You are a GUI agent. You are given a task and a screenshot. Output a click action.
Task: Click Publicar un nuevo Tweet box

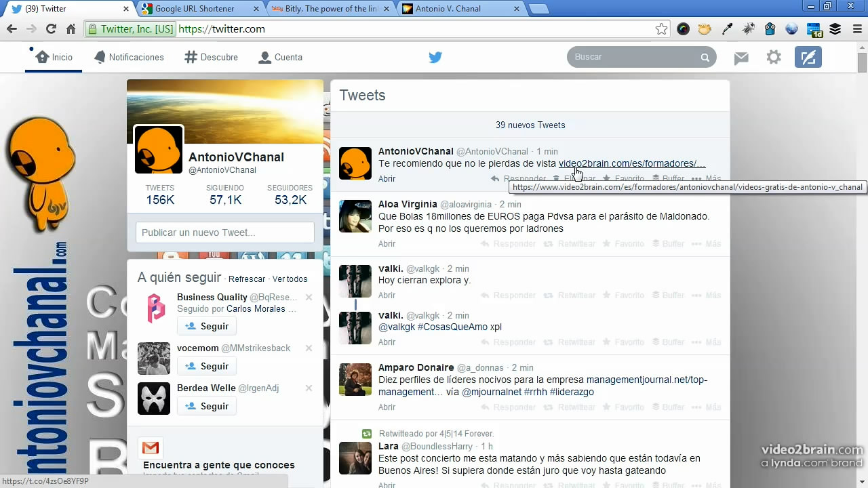(x=225, y=232)
